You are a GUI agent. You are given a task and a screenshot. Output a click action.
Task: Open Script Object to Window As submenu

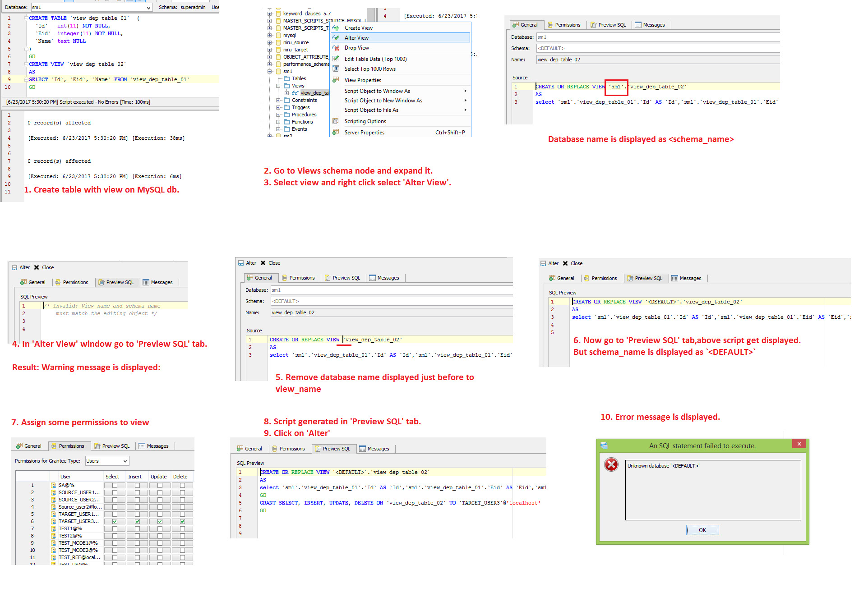tap(401, 91)
